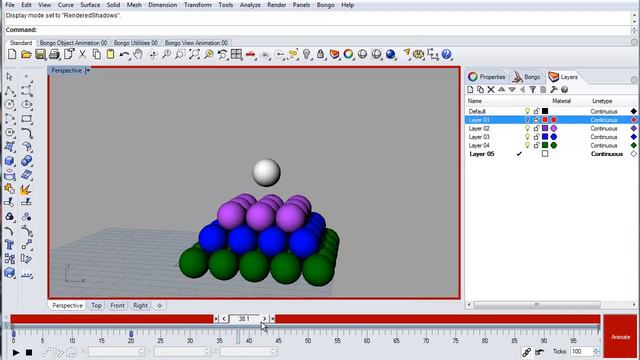
Task: Click the Options gear icon in toolbar
Action: click(x=419, y=54)
